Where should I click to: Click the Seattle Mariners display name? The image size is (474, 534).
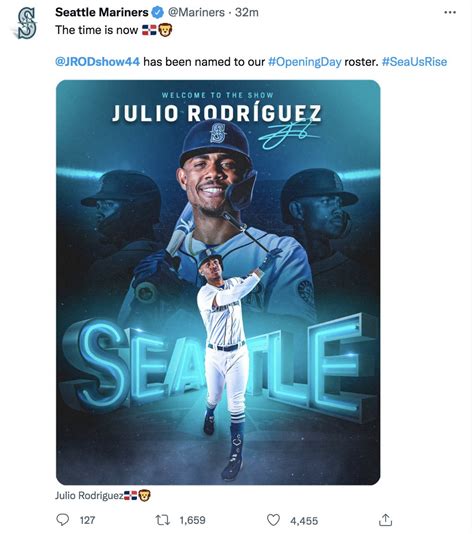tap(102, 13)
